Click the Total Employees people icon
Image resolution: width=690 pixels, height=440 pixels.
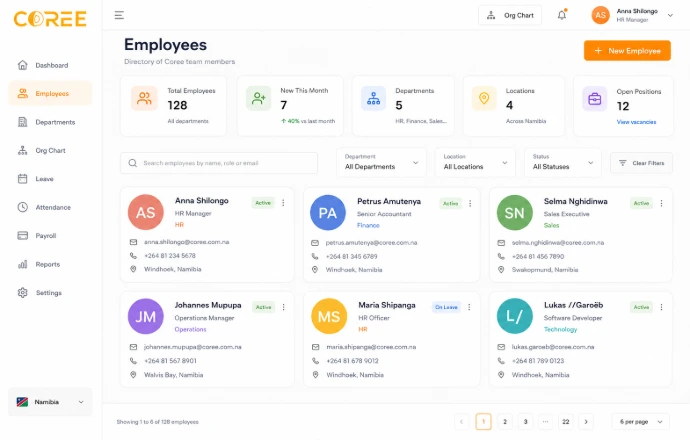144,98
